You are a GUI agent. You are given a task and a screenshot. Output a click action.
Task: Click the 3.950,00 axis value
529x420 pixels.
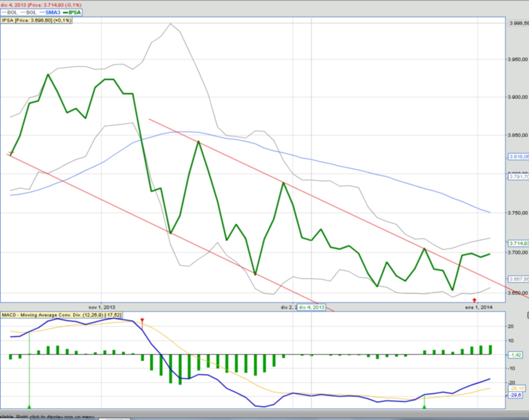click(x=518, y=60)
